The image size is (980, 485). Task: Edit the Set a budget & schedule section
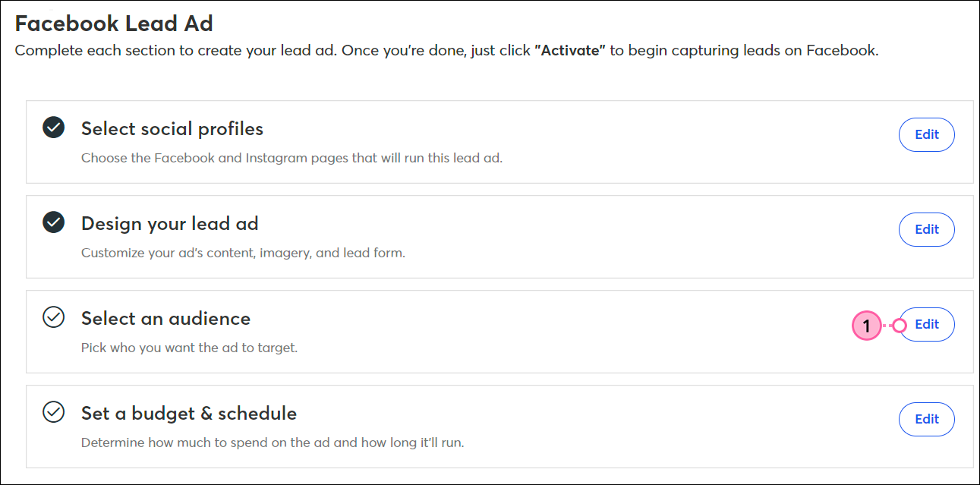coord(927,419)
